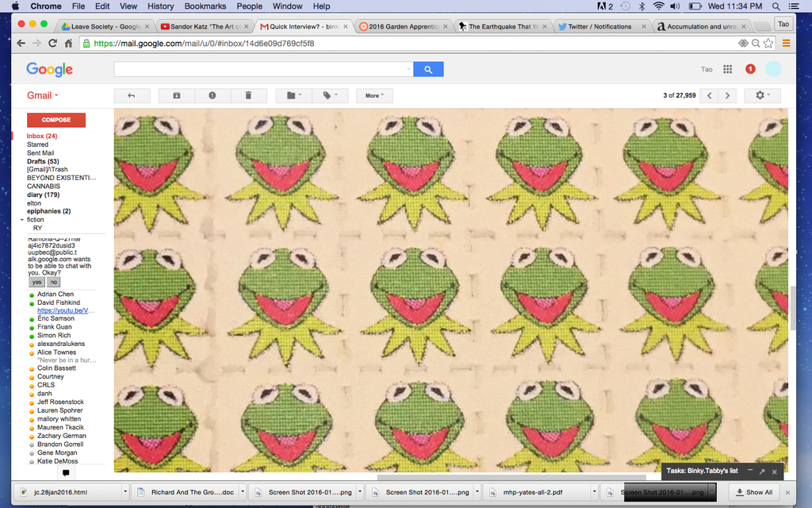The height and width of the screenshot is (508, 812).
Task: Archive this email with the archive icon
Action: coord(176,95)
